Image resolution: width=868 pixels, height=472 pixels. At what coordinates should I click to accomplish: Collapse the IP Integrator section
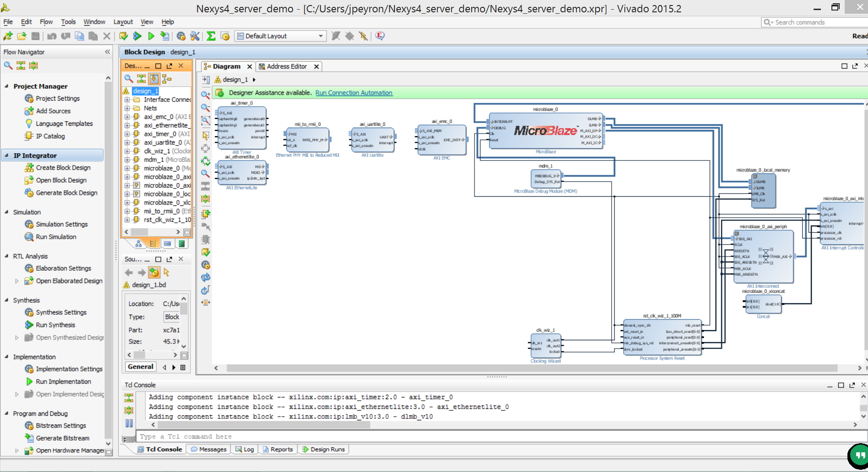(x=6, y=156)
